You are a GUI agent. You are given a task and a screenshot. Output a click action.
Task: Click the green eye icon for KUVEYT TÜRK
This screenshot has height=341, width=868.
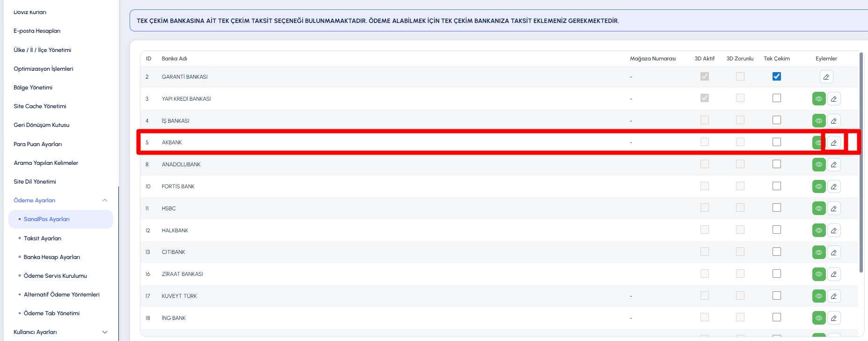point(819,296)
